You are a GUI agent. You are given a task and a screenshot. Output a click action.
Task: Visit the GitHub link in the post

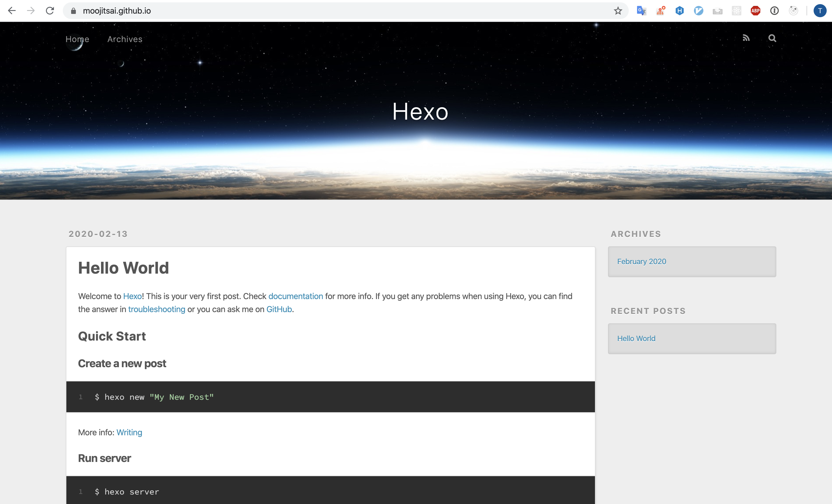pyautogui.click(x=279, y=309)
